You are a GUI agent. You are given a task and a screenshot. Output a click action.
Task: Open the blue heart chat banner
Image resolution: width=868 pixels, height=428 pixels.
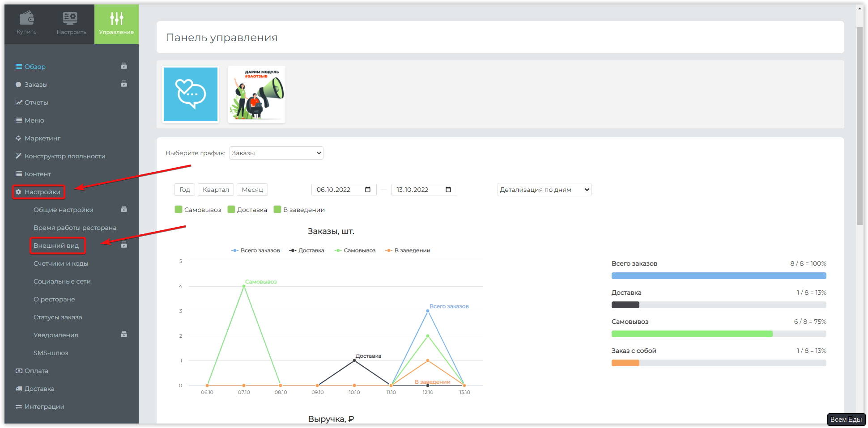coord(191,94)
